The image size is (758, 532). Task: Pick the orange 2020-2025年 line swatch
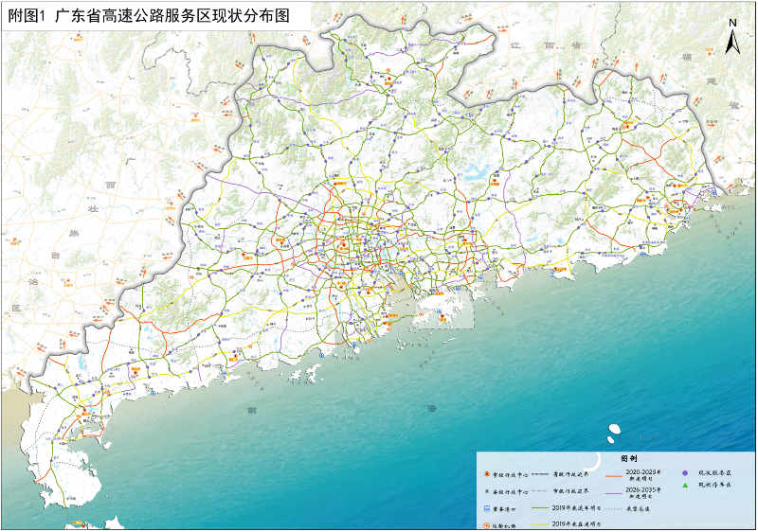point(611,474)
